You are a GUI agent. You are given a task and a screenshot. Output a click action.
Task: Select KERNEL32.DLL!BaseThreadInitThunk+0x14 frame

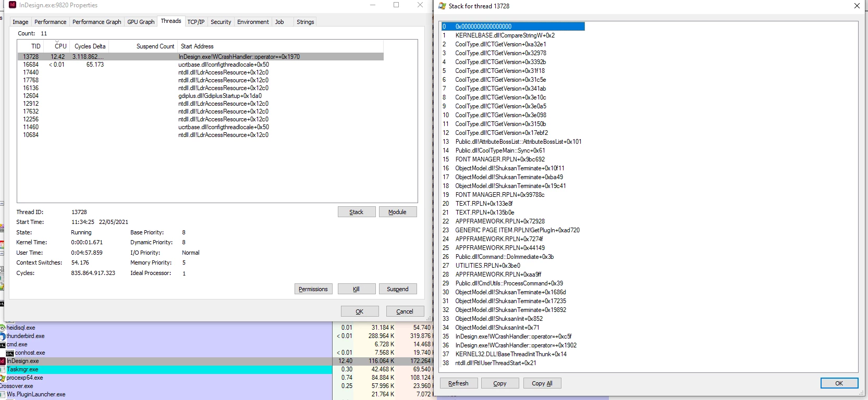(511, 354)
